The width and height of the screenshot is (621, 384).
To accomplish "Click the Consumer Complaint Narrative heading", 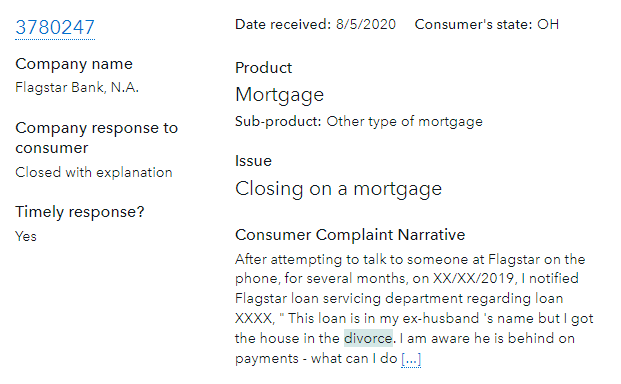I will (350, 235).
